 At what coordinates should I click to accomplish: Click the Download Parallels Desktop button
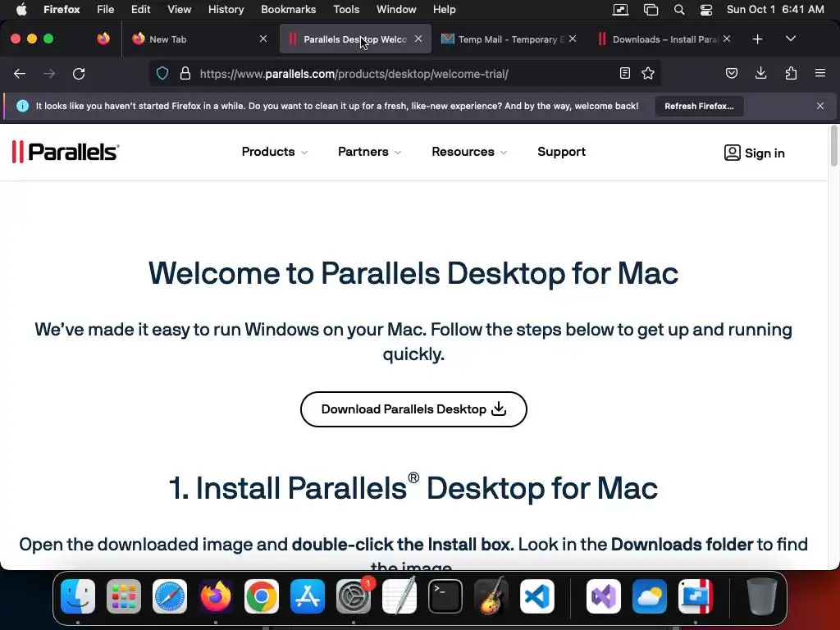(x=413, y=409)
